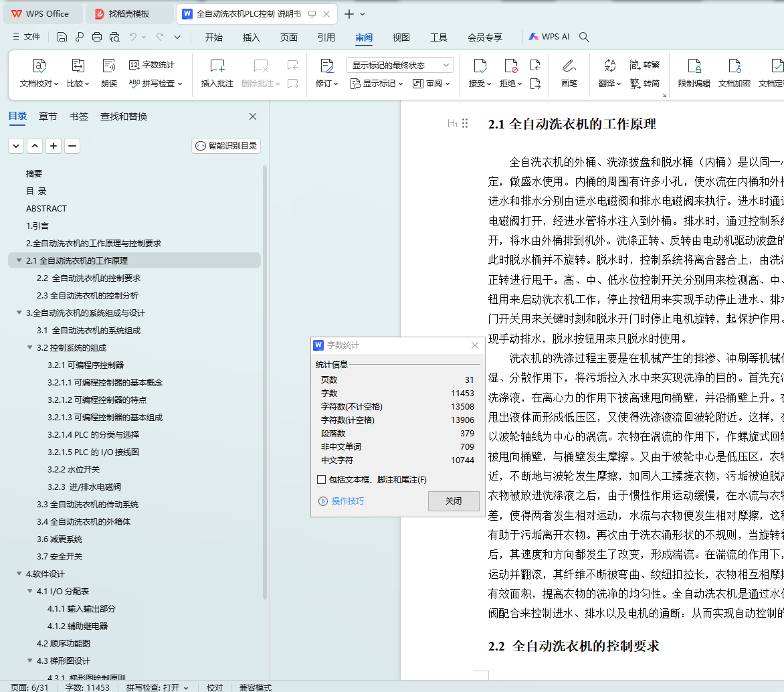
Task: Toggle 包括文本框、脚注和尾注 checkbox
Action: (x=322, y=479)
